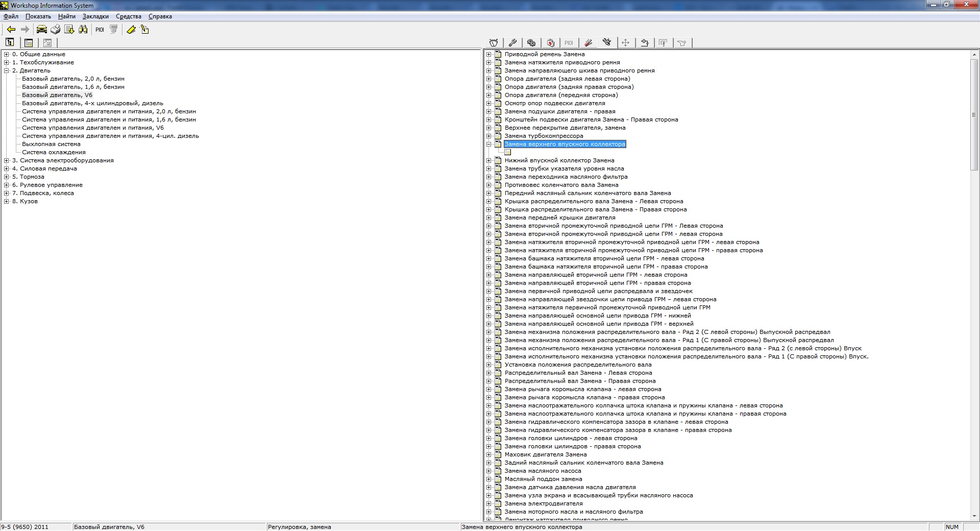The width and height of the screenshot is (980, 531).
Task: Open search with the binoculars icon
Action: point(83,30)
